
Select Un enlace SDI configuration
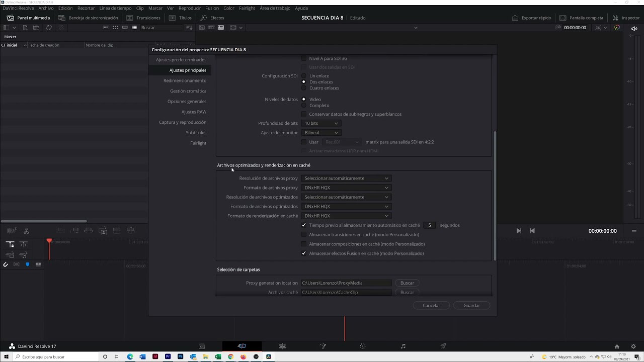click(x=304, y=76)
